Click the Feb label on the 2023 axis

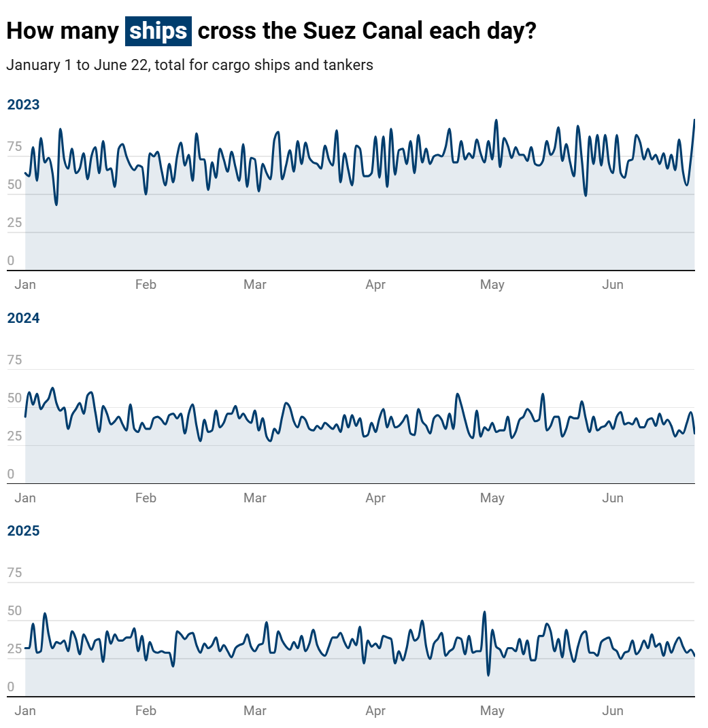point(146,285)
